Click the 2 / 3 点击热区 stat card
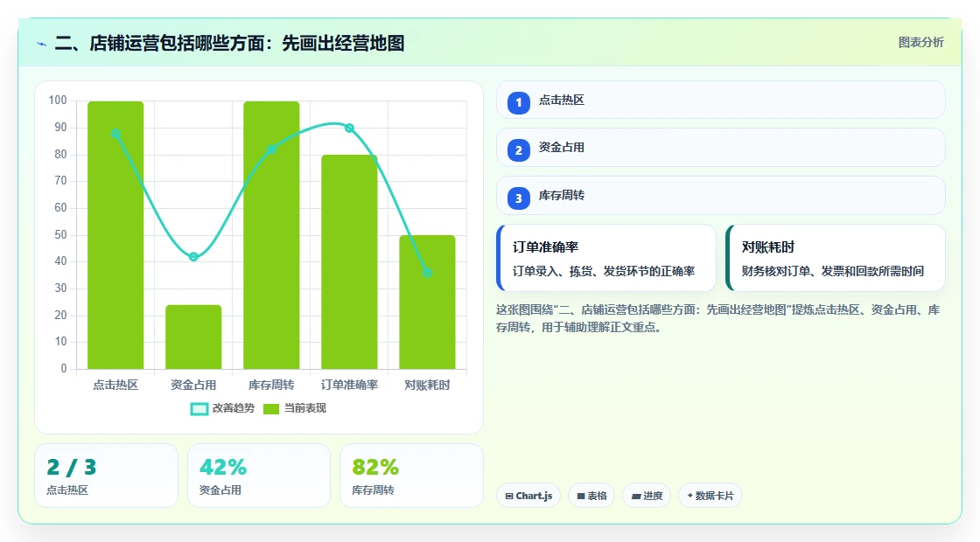This screenshot has height=542, width=980. (106, 476)
